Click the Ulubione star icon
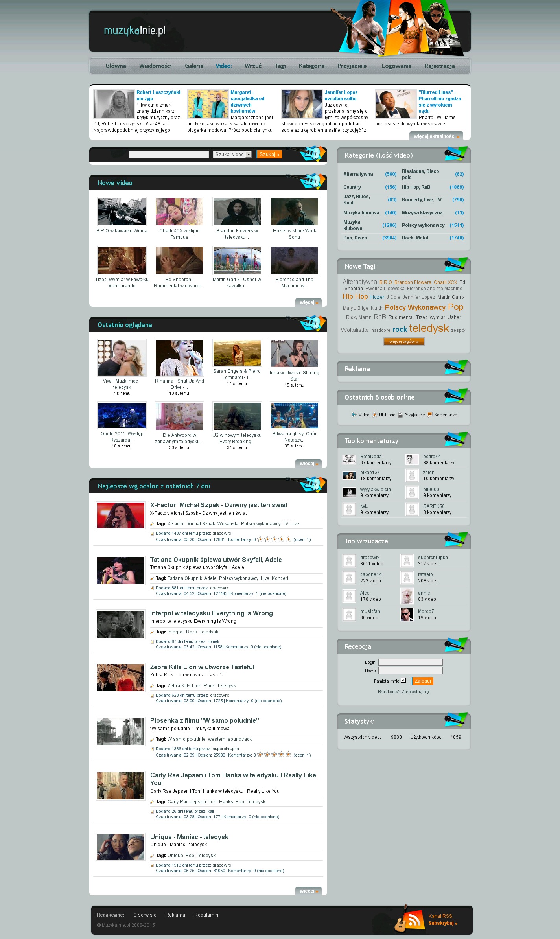Image resolution: width=560 pixels, height=939 pixels. [x=374, y=414]
